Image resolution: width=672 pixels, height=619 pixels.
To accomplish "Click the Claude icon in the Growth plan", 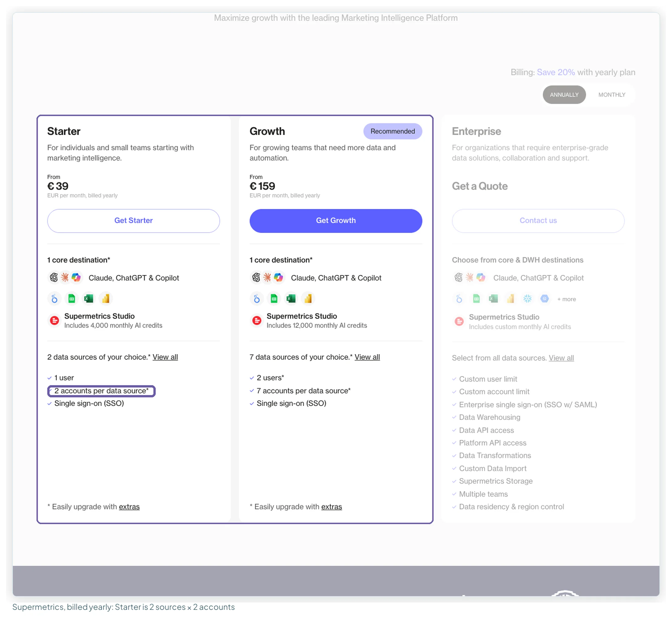I will click(267, 278).
